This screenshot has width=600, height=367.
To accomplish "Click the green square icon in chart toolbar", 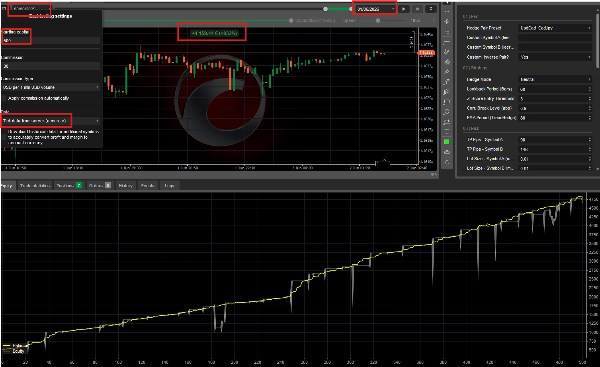I will tap(447, 142).
